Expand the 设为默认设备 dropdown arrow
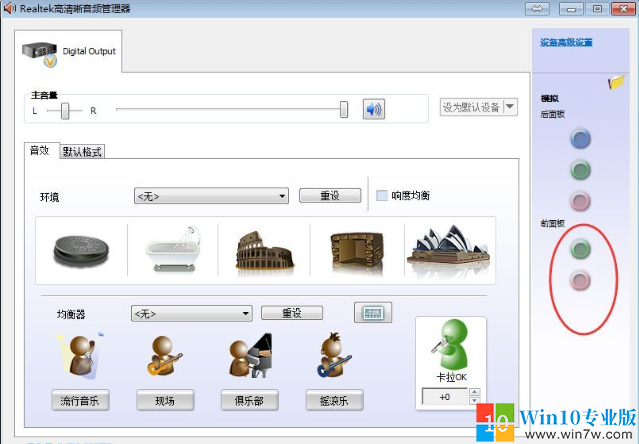 tap(510, 107)
